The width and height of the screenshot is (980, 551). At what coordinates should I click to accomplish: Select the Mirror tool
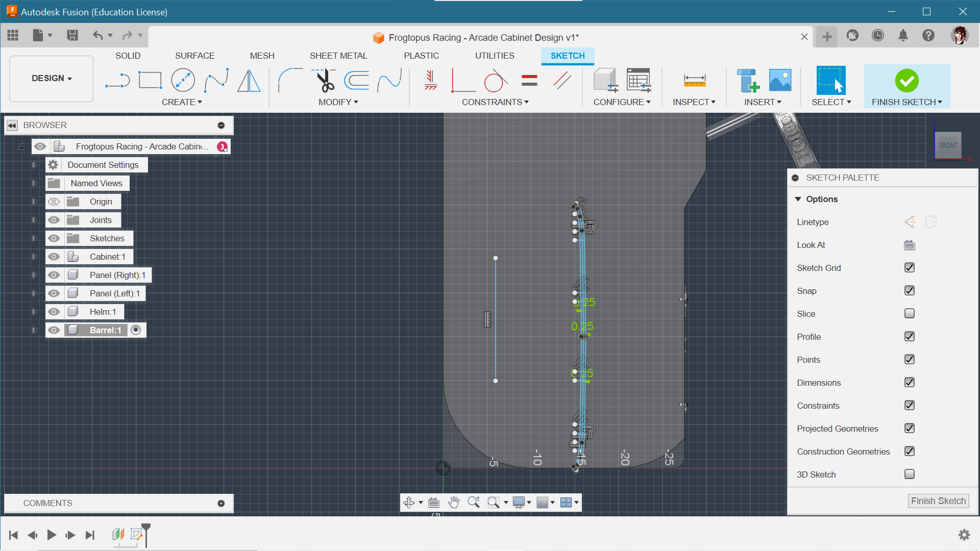pyautogui.click(x=249, y=81)
